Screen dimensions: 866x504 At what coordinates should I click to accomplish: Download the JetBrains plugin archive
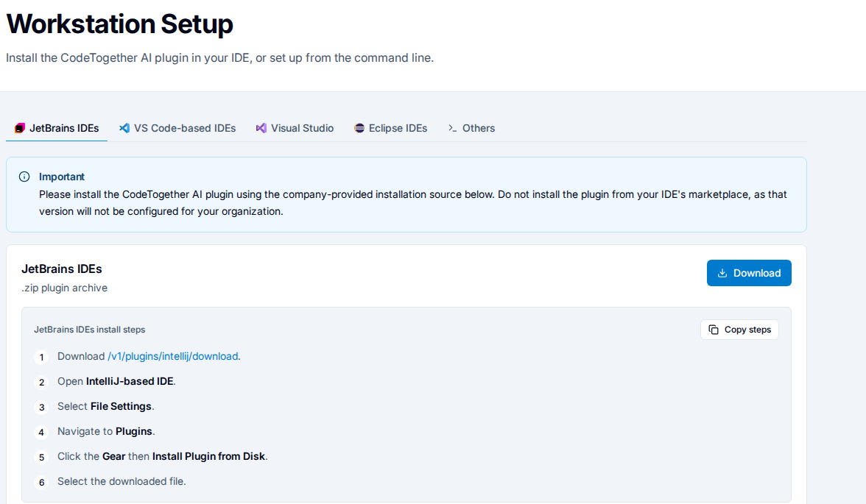click(x=749, y=273)
